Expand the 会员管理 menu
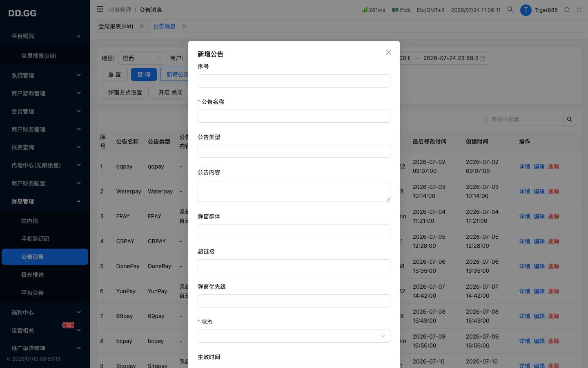The height and width of the screenshot is (368, 588). pos(45,111)
